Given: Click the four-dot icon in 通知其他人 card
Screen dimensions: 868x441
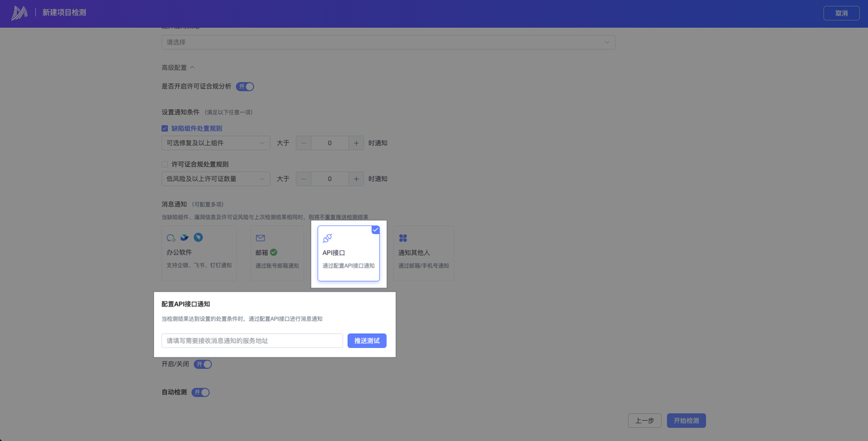Looking at the screenshot, I should tap(403, 238).
